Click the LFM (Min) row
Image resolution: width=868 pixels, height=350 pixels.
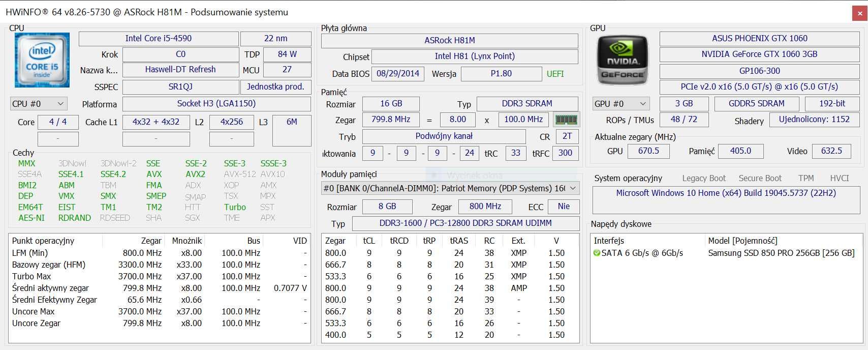pyautogui.click(x=159, y=253)
